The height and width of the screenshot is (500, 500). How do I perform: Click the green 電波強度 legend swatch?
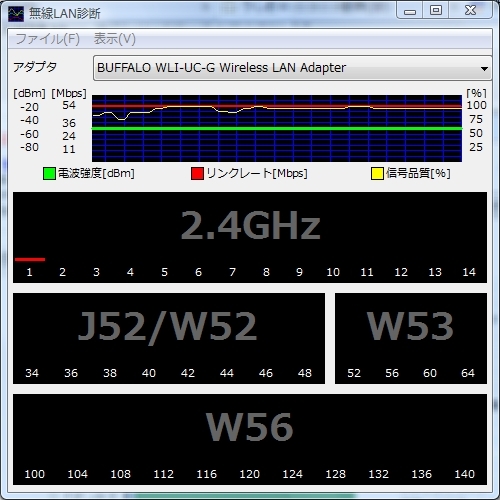click(x=49, y=173)
